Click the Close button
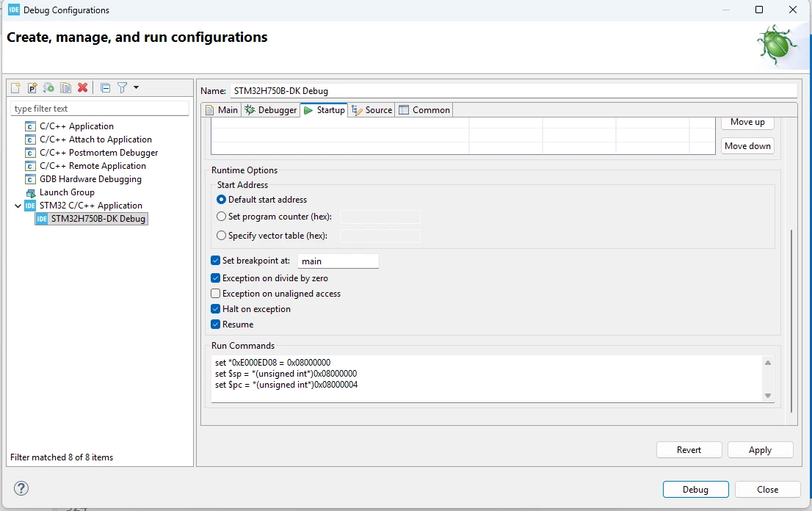Viewport: 812px width, 511px height. (767, 489)
